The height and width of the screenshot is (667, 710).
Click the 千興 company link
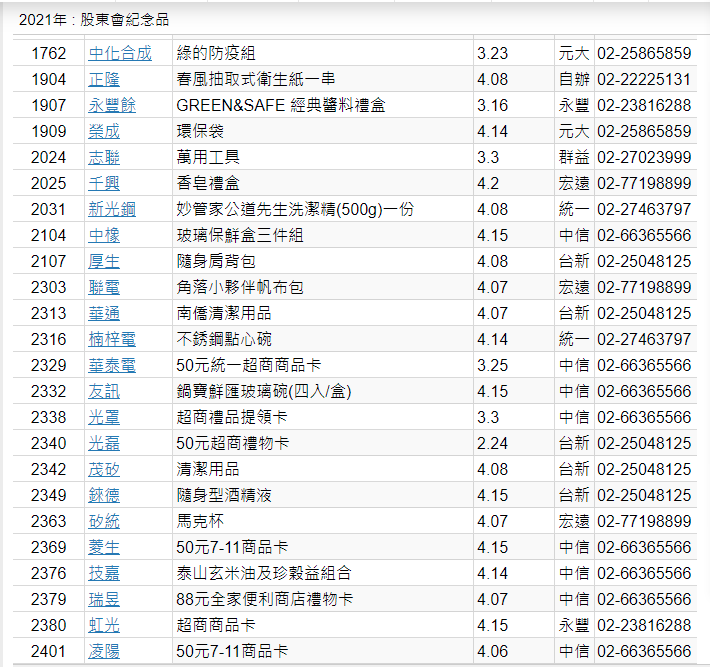(103, 183)
